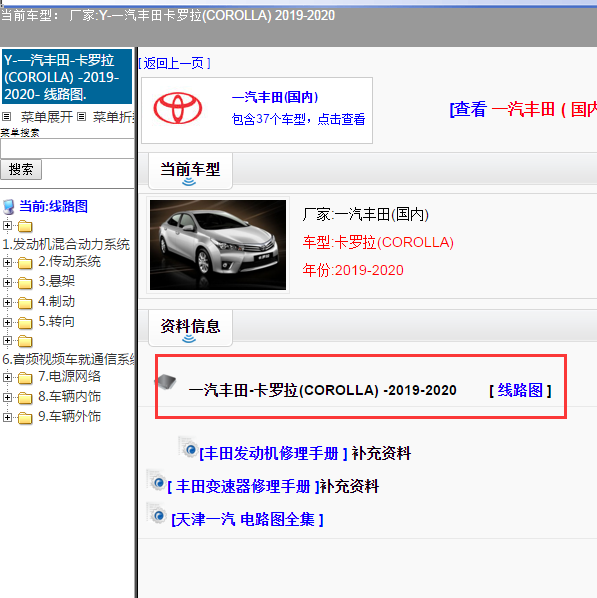Select 2.传动系统 tree label
The height and width of the screenshot is (598, 597).
point(69,262)
